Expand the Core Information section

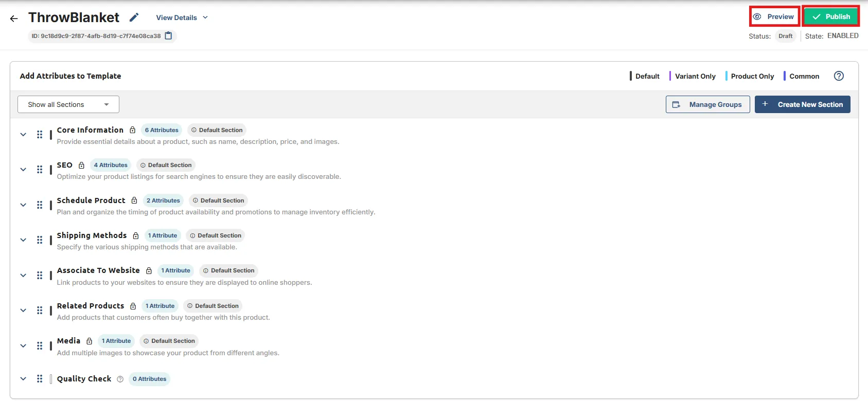[x=23, y=135]
